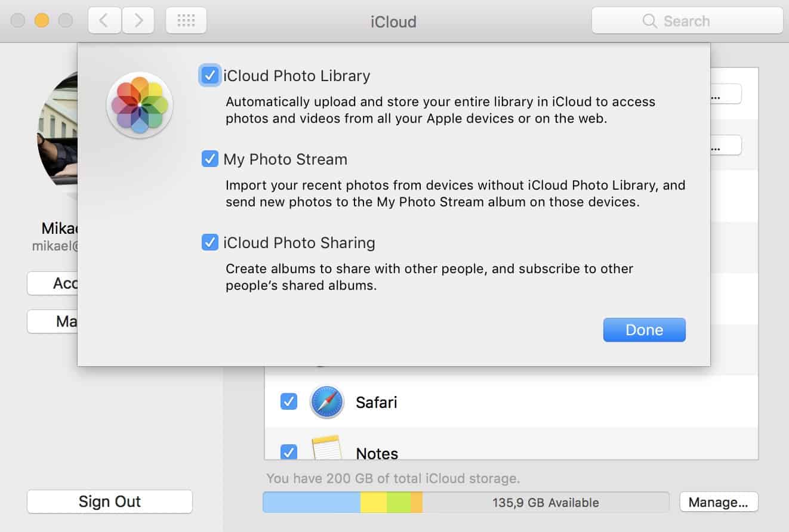Click the "Create albums to share" description text
The height and width of the screenshot is (532, 789).
coord(430,277)
